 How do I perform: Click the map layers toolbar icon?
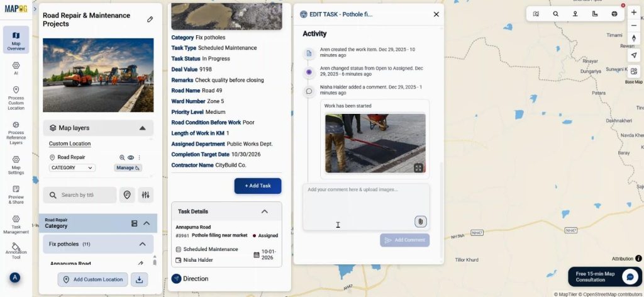[x=536, y=14]
